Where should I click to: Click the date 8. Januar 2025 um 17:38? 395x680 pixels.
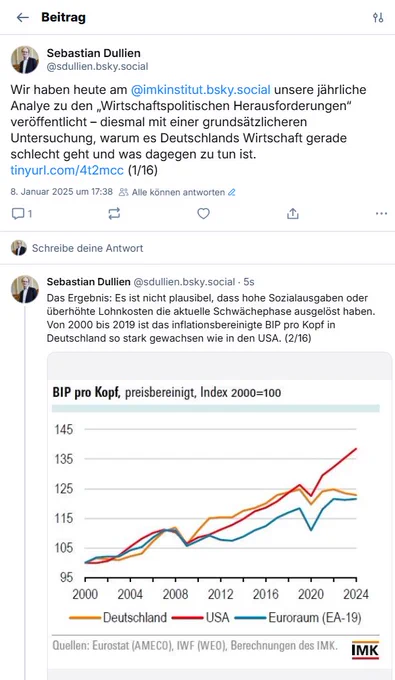pyautogui.click(x=62, y=192)
